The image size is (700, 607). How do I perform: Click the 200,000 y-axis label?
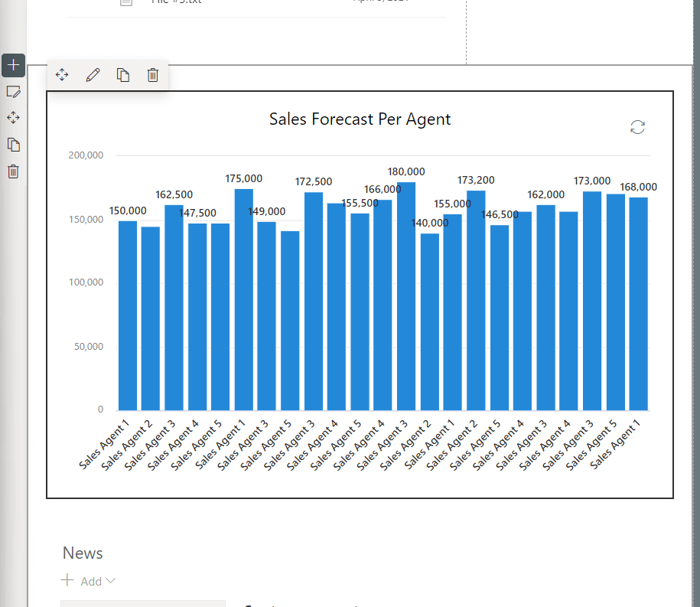86,155
